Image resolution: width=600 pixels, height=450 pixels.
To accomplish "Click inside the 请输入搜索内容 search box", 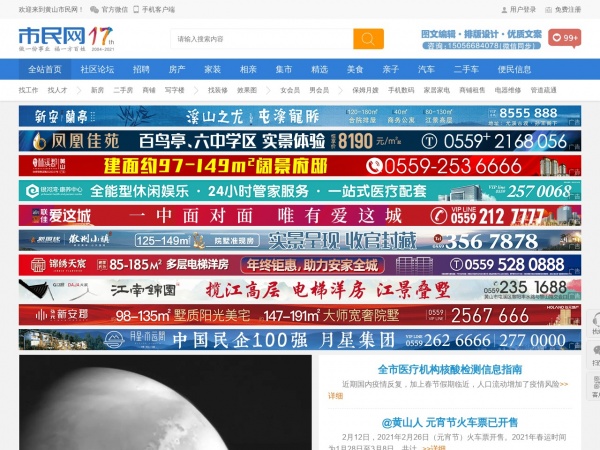I will pyautogui.click(x=262, y=39).
